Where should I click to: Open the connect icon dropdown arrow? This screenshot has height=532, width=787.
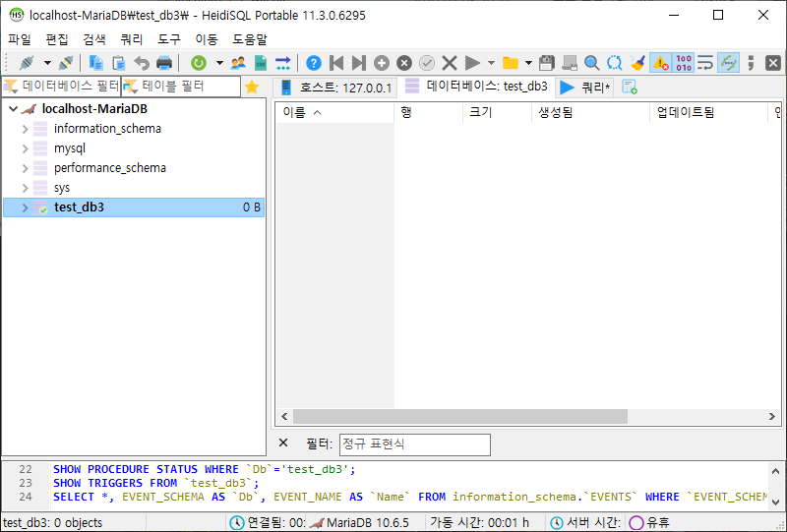[47, 63]
